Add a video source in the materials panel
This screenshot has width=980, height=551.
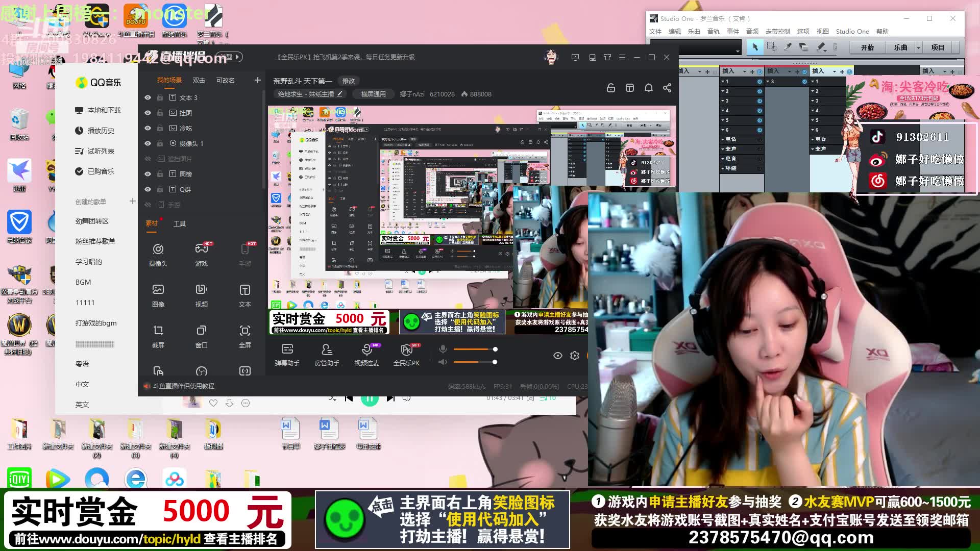202,295
